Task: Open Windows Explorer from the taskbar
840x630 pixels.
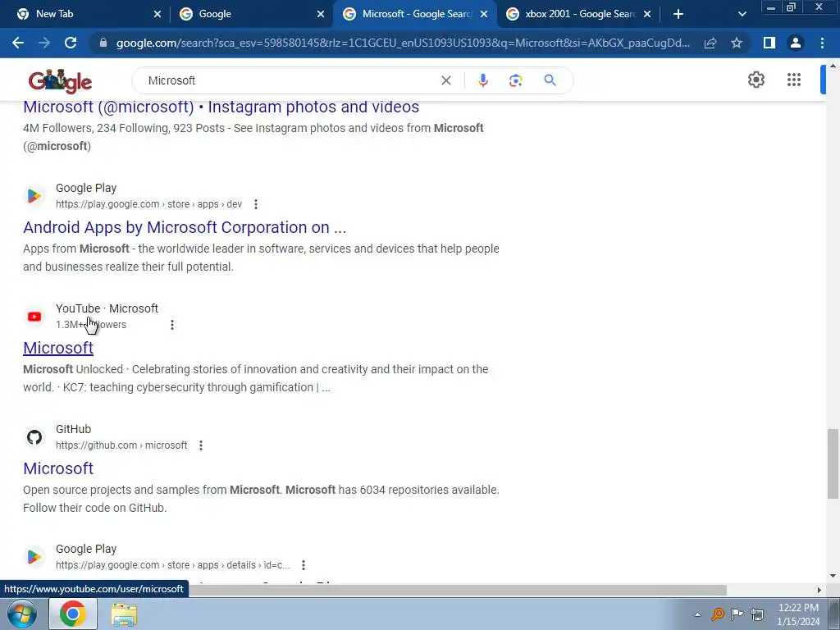Action: coord(124,615)
